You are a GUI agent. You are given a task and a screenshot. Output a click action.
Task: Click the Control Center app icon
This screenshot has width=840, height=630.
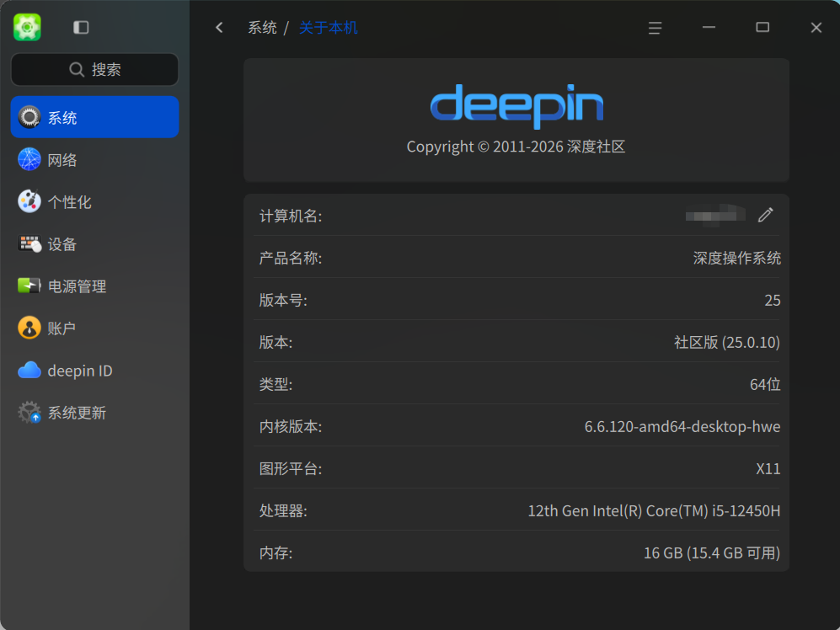click(x=27, y=27)
